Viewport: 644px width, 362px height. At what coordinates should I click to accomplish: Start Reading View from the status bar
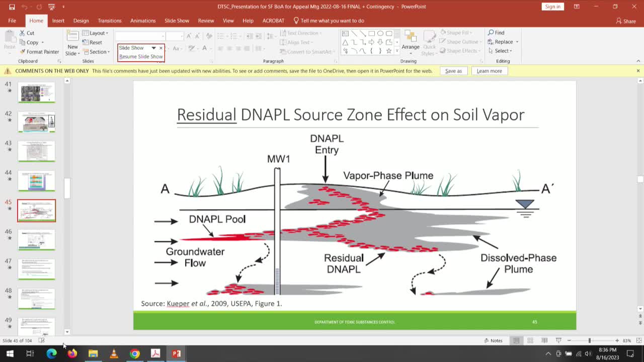544,340
